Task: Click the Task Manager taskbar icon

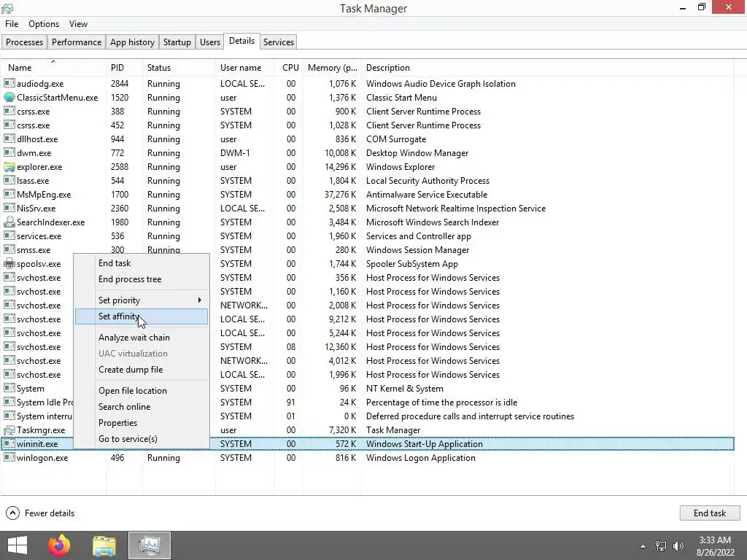Action: (150, 545)
